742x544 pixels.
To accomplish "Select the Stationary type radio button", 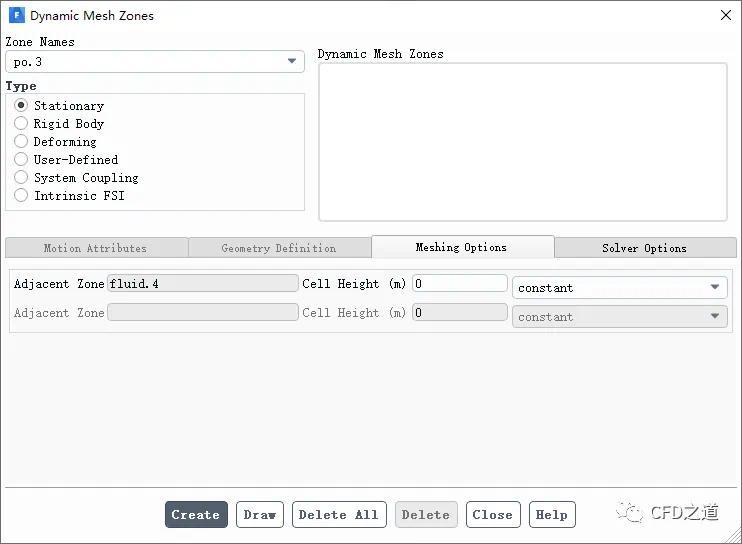I will tap(21, 105).
